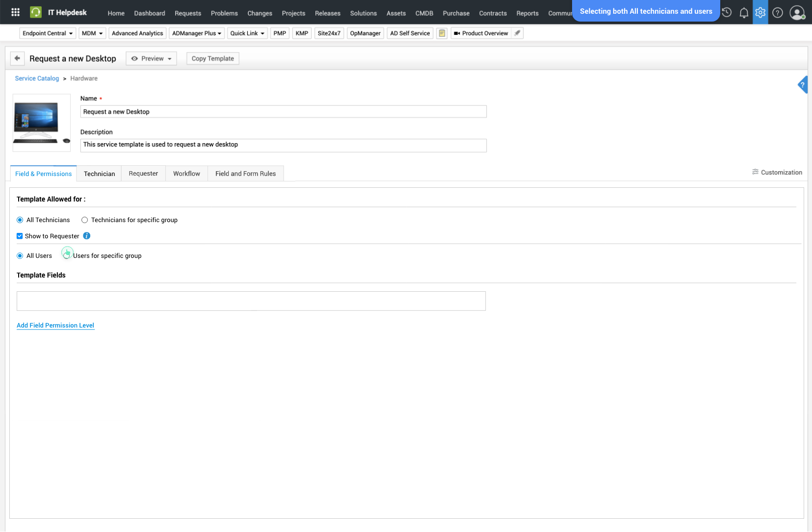This screenshot has height=532, width=812.
Task: Open the recent history clock icon
Action: pos(727,13)
